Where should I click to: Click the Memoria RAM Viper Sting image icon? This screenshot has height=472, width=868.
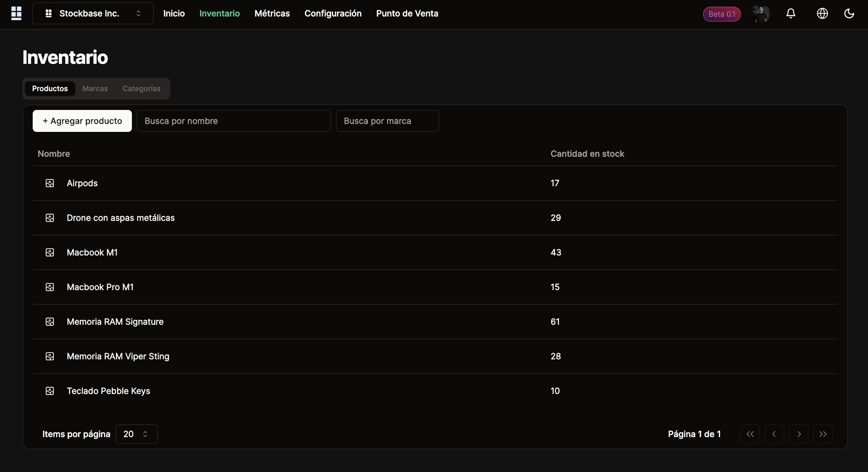click(x=50, y=356)
